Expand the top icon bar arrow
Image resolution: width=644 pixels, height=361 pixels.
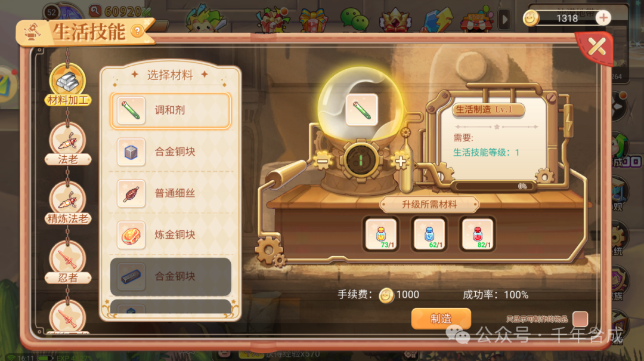click(505, 19)
